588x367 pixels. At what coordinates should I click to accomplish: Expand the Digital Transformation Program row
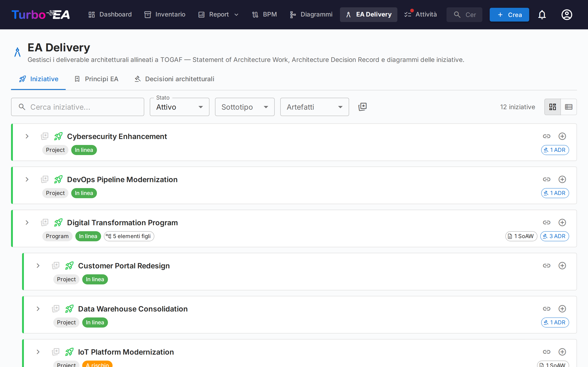27,222
